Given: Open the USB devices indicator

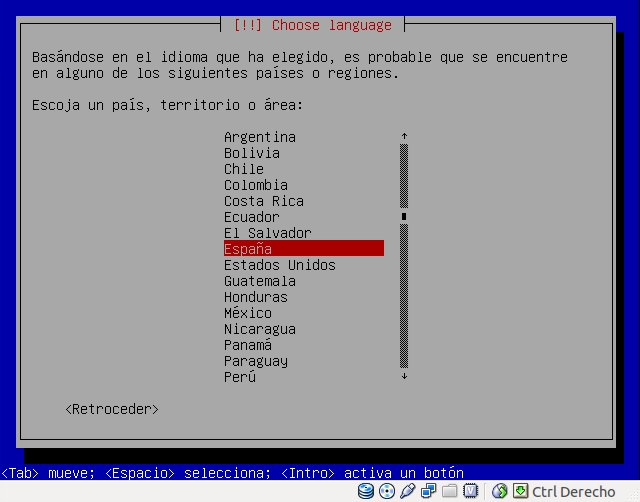Looking at the screenshot, I should pos(407,491).
